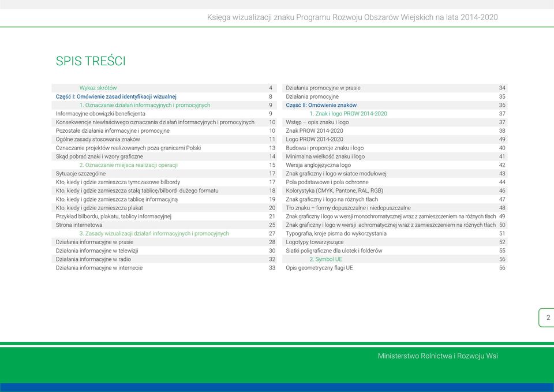
Task: Click the 'Sytuacje szczególne' entry
Action: (x=81, y=174)
